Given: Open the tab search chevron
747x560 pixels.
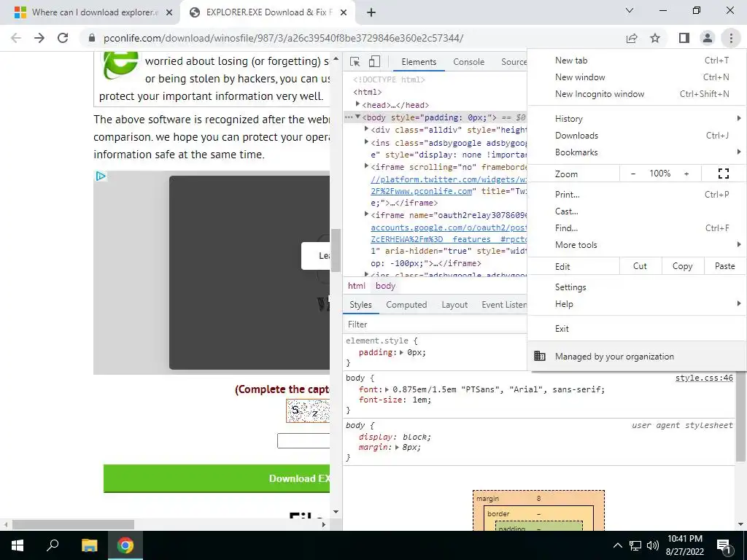Looking at the screenshot, I should [x=630, y=10].
